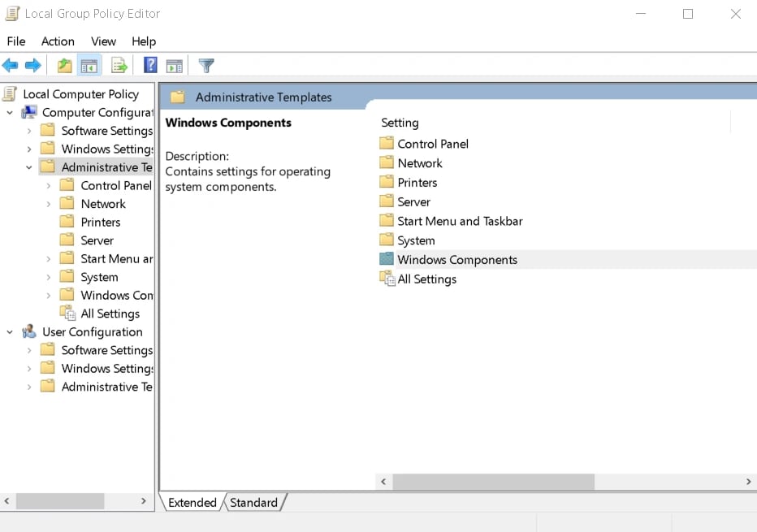
Task: Collapse the User Configuration node
Action: pos(10,332)
